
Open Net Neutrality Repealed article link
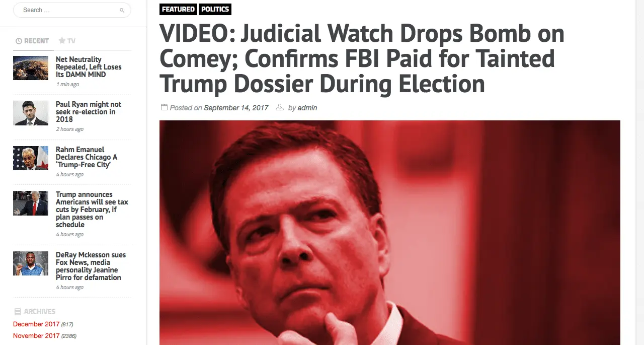click(x=89, y=67)
